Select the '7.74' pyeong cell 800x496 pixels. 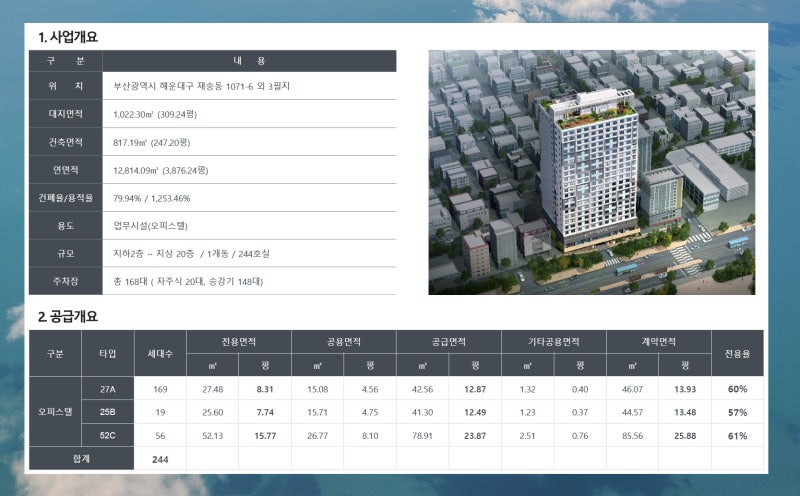(265, 412)
